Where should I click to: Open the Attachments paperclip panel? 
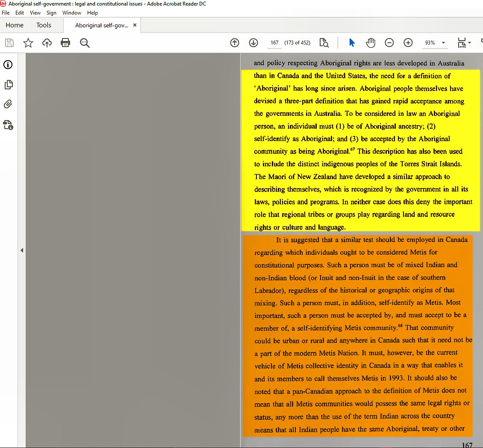tap(8, 104)
